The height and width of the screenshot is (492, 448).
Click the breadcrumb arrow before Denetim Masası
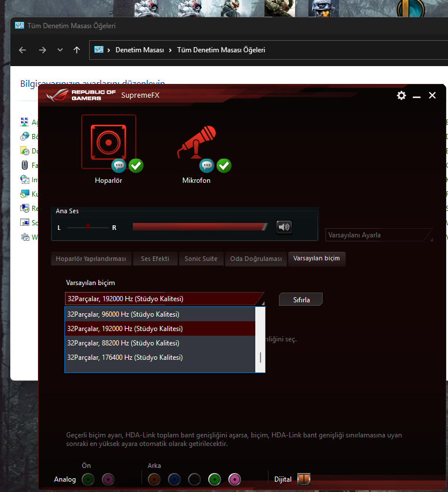pos(109,50)
